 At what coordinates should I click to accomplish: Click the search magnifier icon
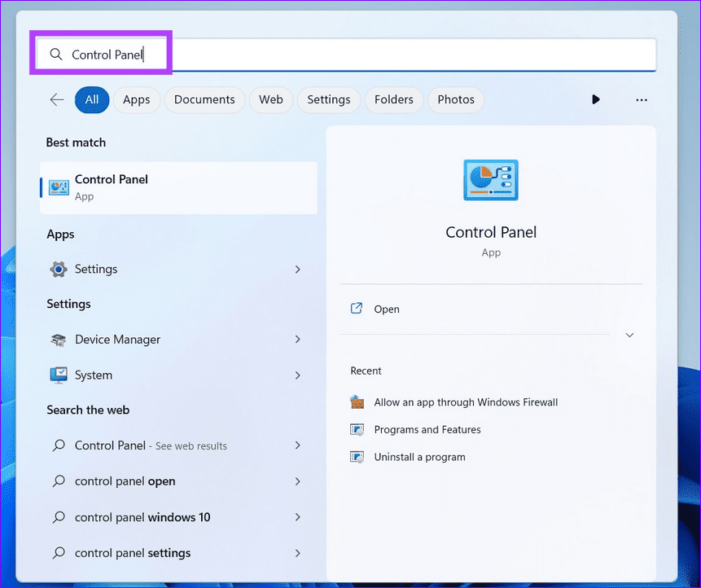[55, 53]
